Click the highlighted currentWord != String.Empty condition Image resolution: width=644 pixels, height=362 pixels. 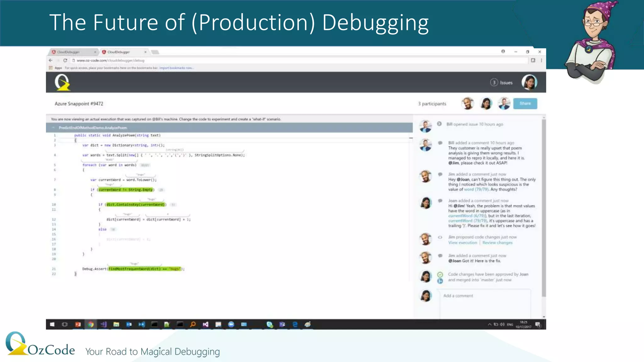125,190
